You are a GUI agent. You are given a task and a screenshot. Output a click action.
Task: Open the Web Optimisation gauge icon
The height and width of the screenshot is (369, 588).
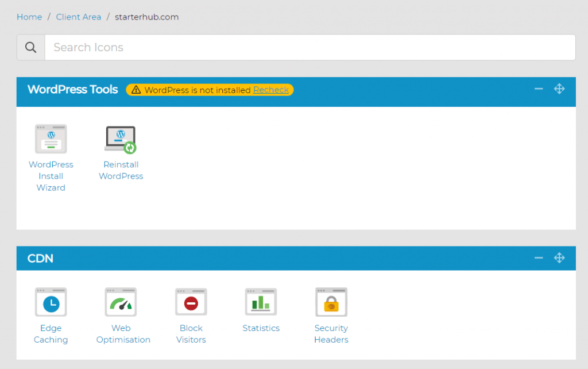[121, 302]
